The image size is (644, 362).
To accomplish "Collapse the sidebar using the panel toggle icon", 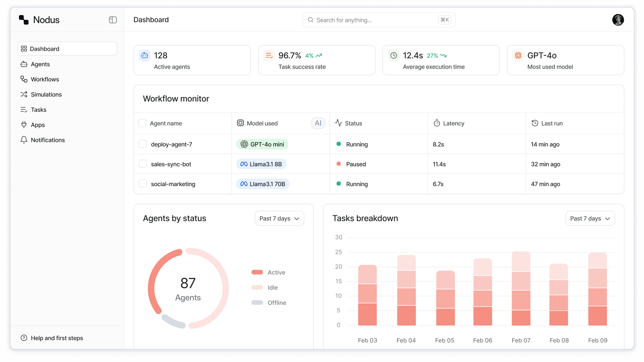I will [x=113, y=20].
